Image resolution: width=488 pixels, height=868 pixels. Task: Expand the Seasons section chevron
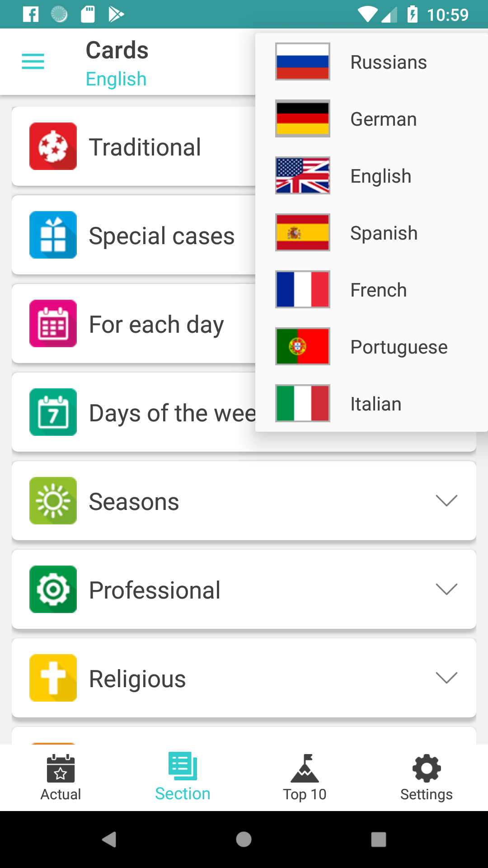pos(446,501)
